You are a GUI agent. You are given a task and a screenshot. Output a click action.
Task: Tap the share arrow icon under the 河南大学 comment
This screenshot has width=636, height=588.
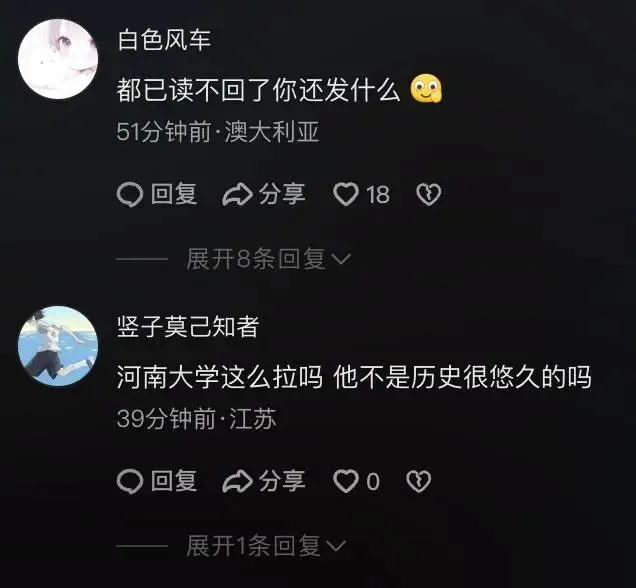point(238,481)
